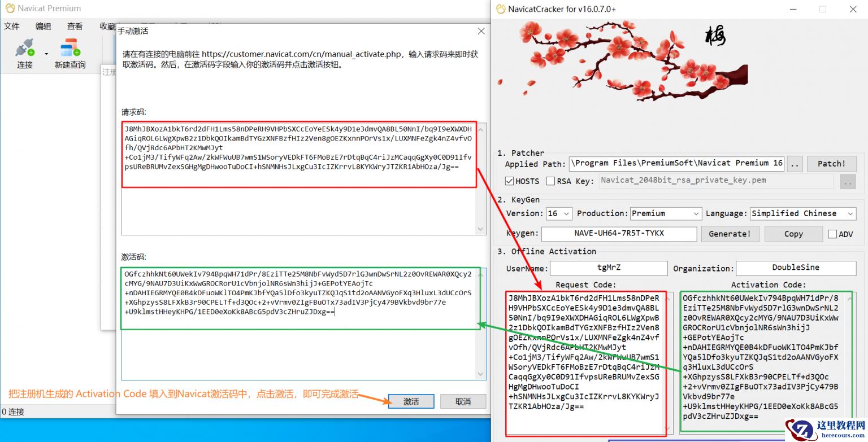868x442 pixels.
Task: Click the Applied Path field in NavicatCracker
Action: pos(677,164)
